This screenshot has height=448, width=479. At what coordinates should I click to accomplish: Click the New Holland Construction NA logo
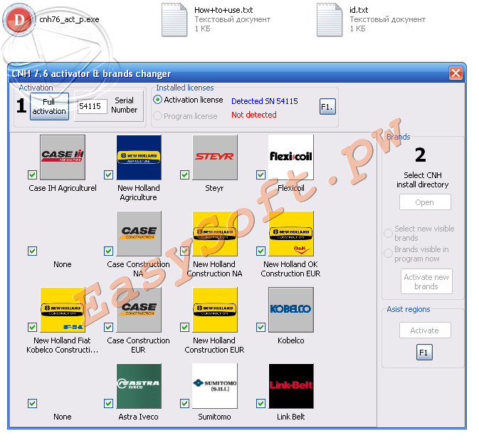[215, 234]
